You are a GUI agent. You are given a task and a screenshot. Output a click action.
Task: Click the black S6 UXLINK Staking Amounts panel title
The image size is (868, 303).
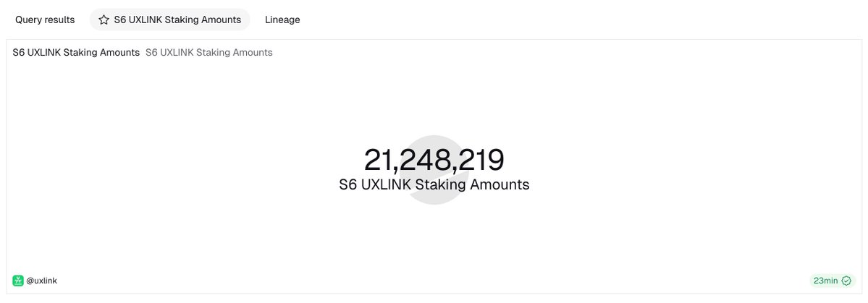point(76,53)
